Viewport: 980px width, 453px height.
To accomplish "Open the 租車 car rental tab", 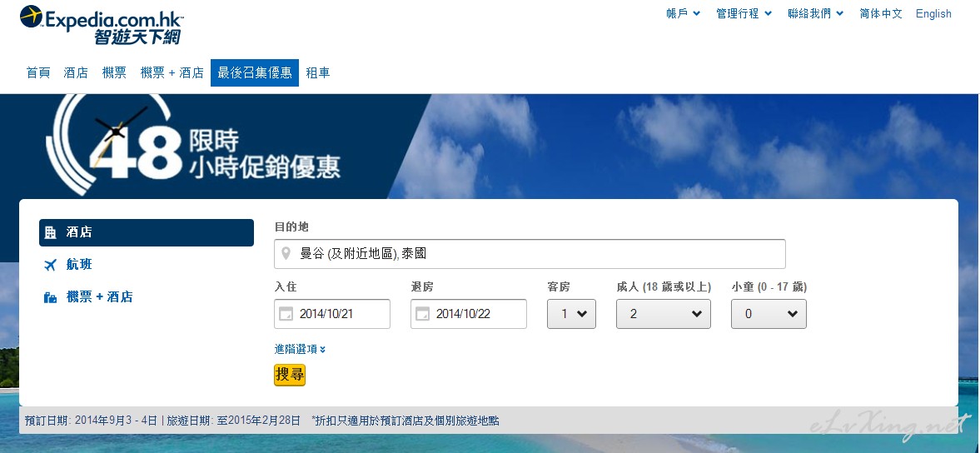I will [317, 72].
